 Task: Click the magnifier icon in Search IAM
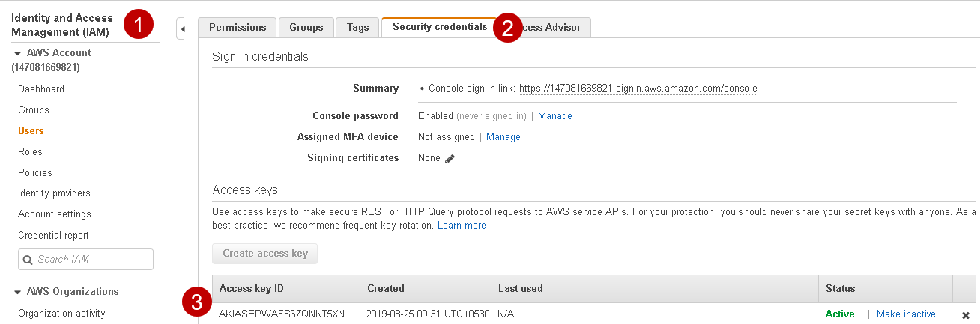(28, 259)
